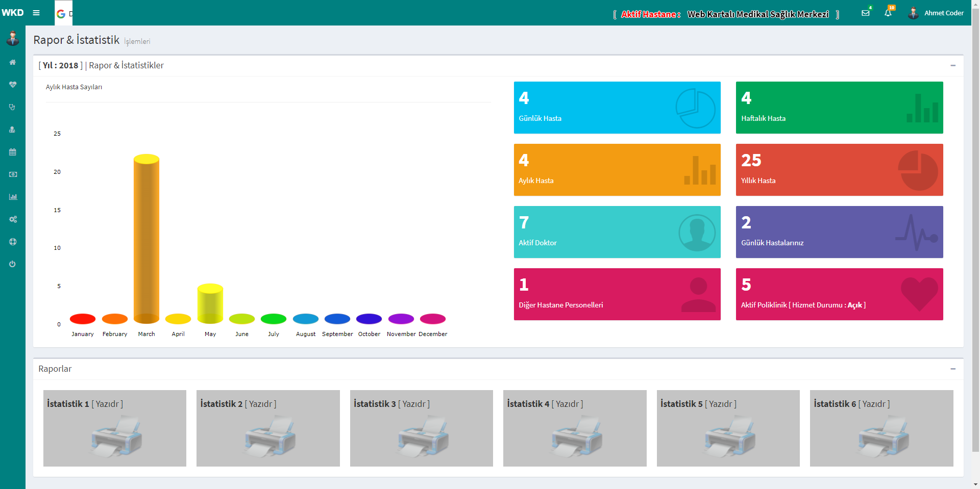Click the home icon in sidebar
This screenshot has height=489, width=980.
(13, 62)
